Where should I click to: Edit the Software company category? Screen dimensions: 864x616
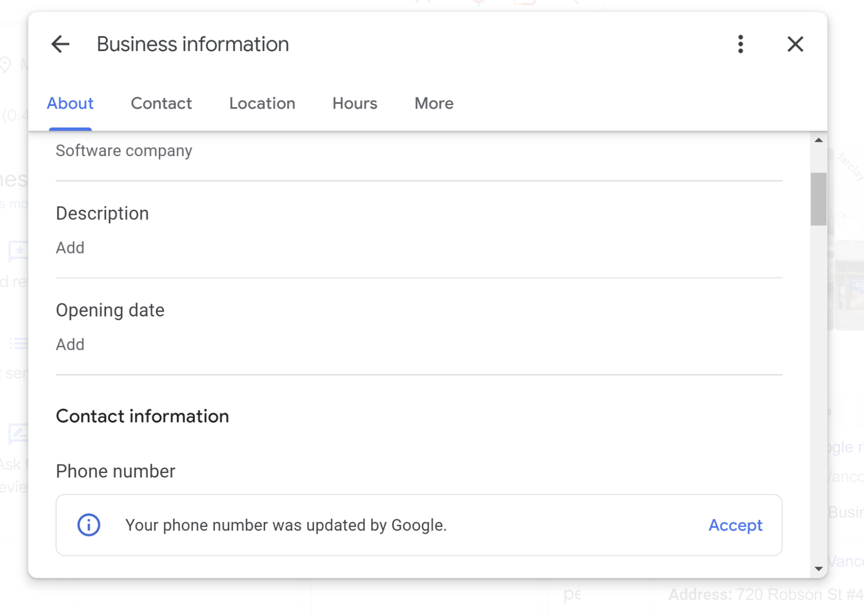point(124,151)
